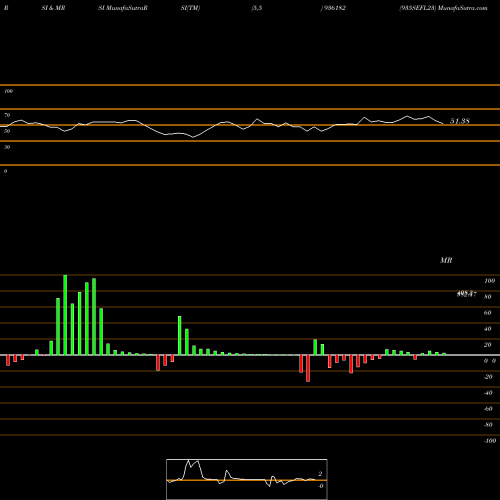Viewport: 500px width, 500px height.
Task: Click the MR axis label 80
Action: (488, 297)
